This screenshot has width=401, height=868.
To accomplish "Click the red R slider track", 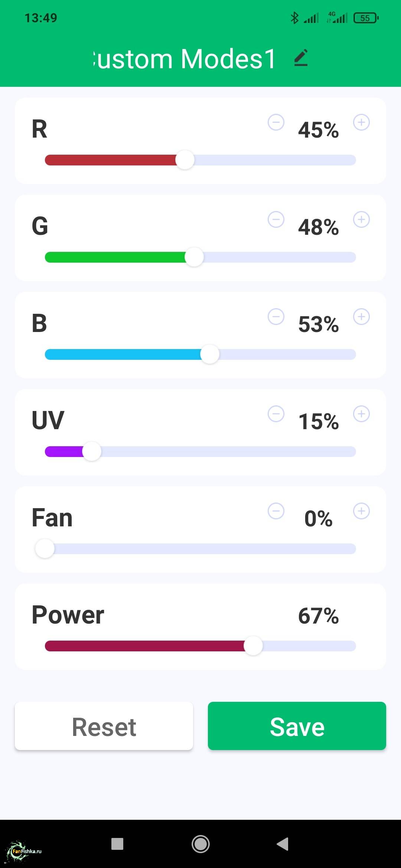I will click(x=111, y=160).
